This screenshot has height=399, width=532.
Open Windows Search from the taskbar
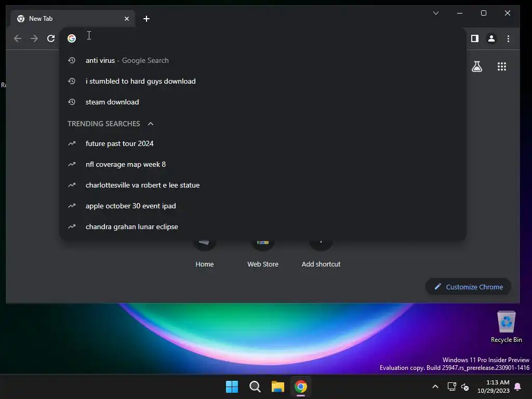[x=255, y=387]
